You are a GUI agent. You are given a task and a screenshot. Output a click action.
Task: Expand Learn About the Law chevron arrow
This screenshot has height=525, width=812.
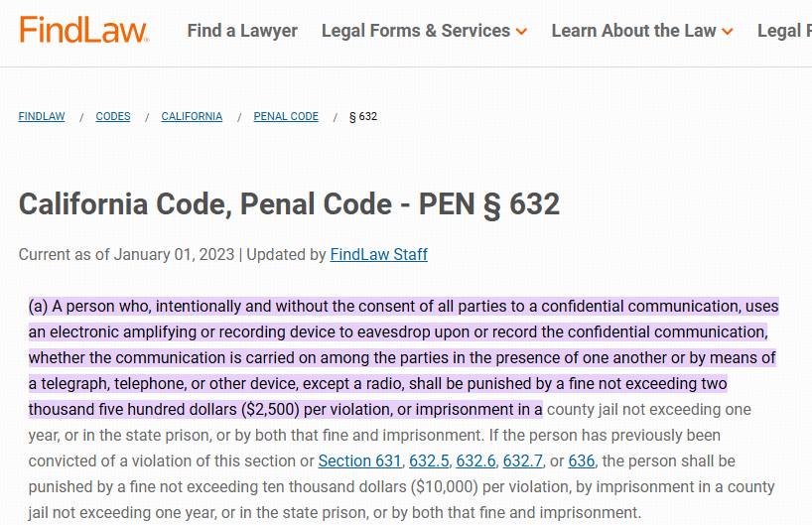click(728, 32)
